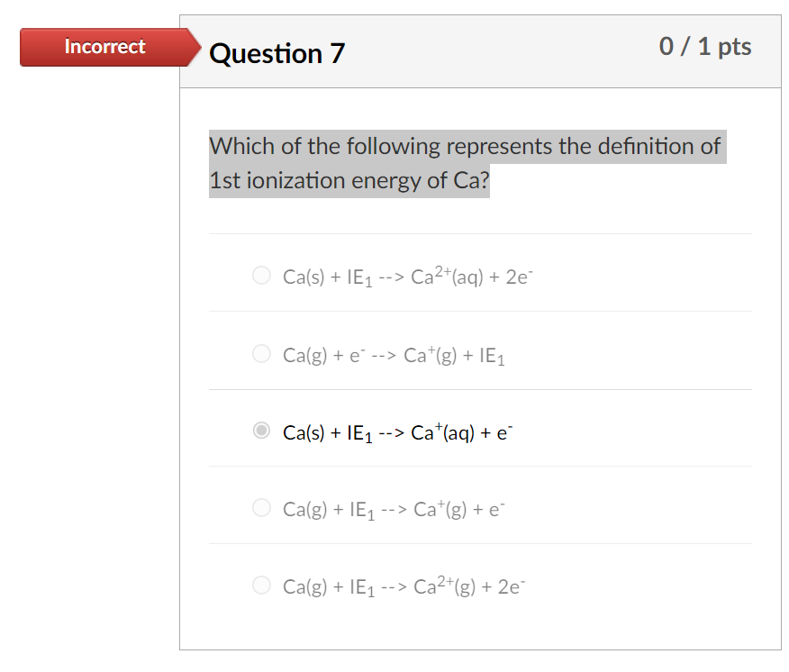Click the divider below the question text

[x=480, y=233]
